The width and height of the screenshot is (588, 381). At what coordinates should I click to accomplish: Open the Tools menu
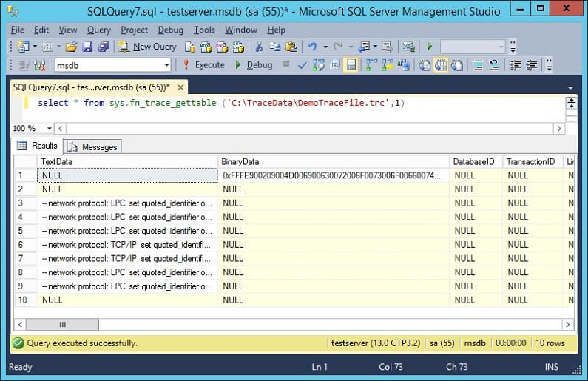(204, 30)
